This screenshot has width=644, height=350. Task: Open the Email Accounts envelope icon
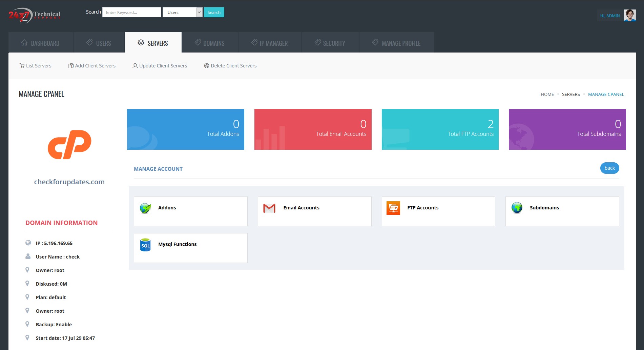click(x=269, y=208)
